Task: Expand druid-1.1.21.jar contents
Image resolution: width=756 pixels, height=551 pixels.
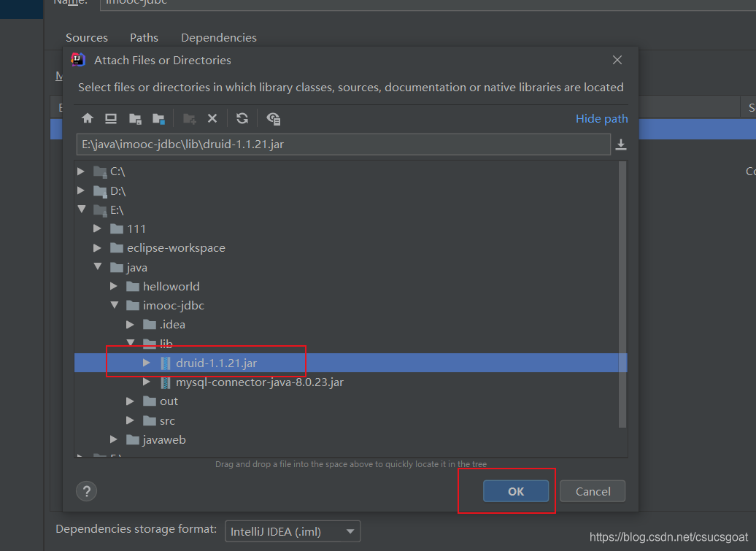Action: pos(147,363)
